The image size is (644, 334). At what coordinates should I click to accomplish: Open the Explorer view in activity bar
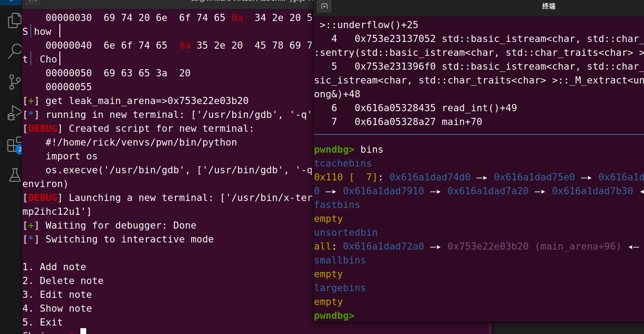click(x=14, y=21)
